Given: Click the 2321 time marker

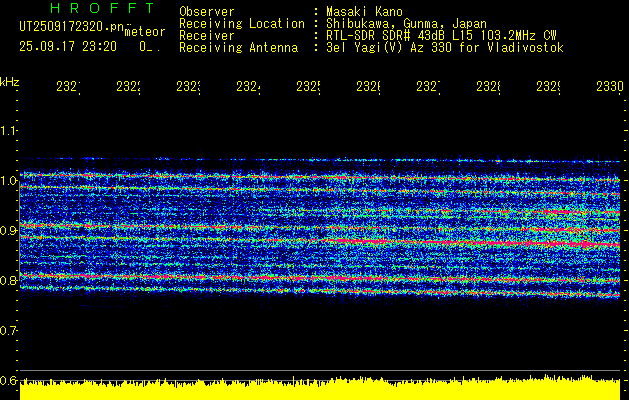Looking at the screenshot, I should coord(68,87).
